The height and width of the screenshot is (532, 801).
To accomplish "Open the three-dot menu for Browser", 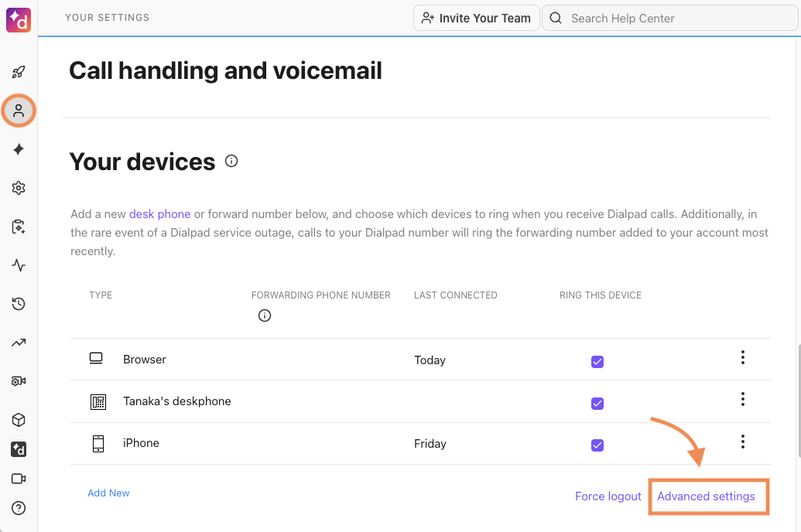I will [742, 357].
